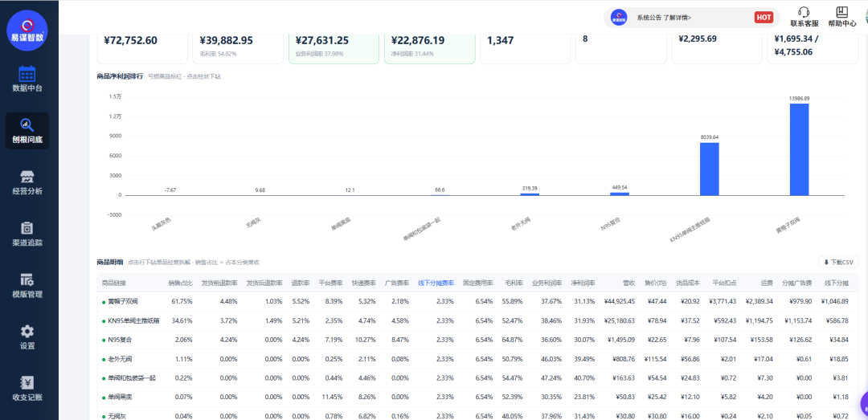Viewport: 868px width, 420px height.
Task: Click the N95复合 bar in chart
Action: [620, 194]
